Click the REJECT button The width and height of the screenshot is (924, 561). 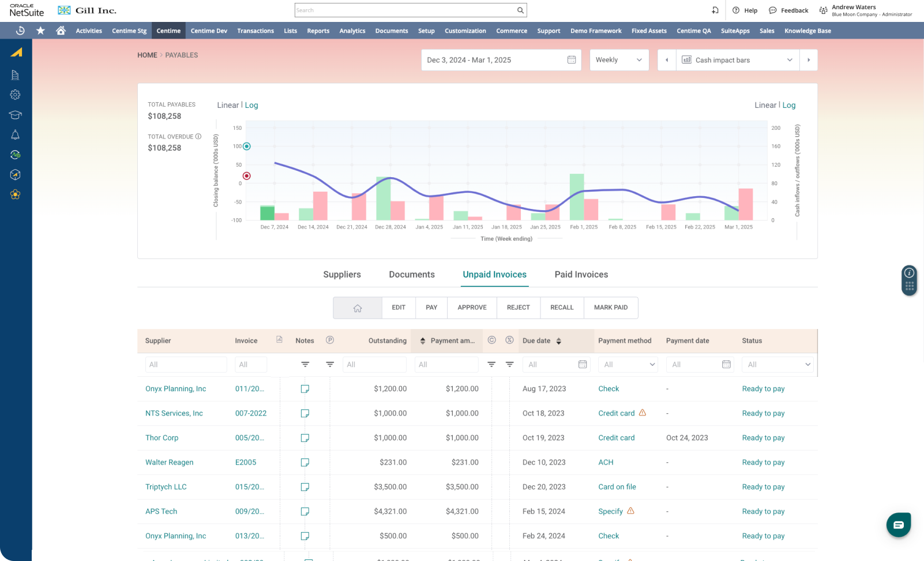pos(519,308)
